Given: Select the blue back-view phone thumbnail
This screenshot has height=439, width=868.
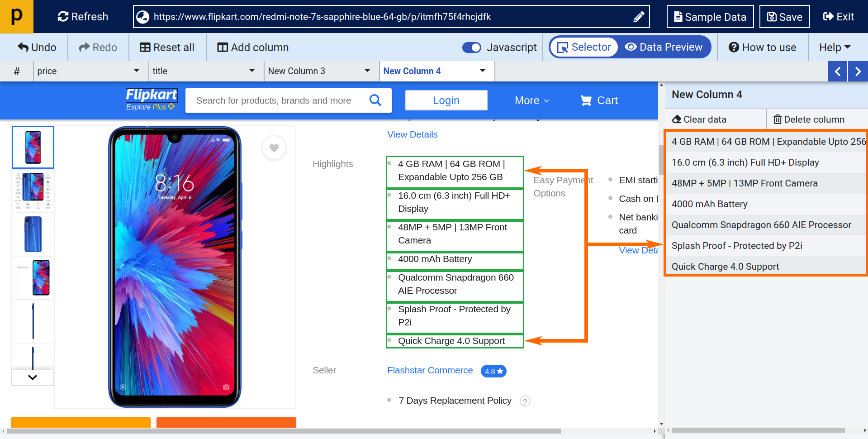Looking at the screenshot, I should pyautogui.click(x=33, y=234).
